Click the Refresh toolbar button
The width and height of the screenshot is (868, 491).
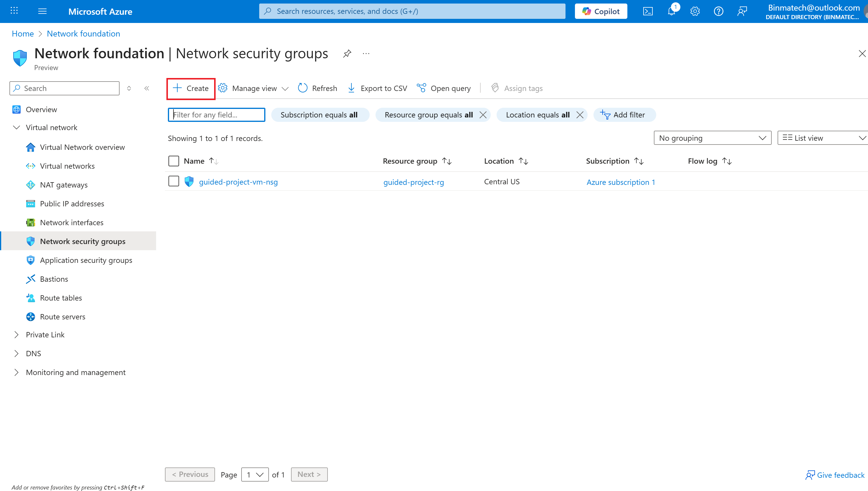click(x=318, y=88)
